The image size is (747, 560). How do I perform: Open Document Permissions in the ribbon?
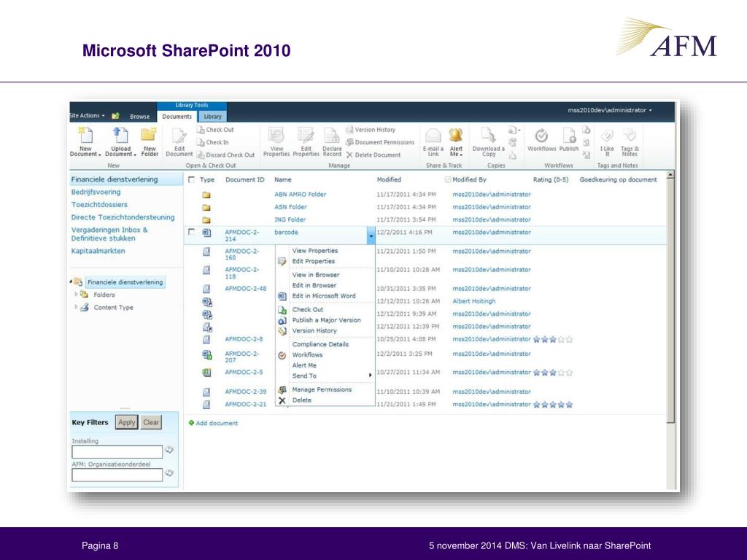point(379,142)
